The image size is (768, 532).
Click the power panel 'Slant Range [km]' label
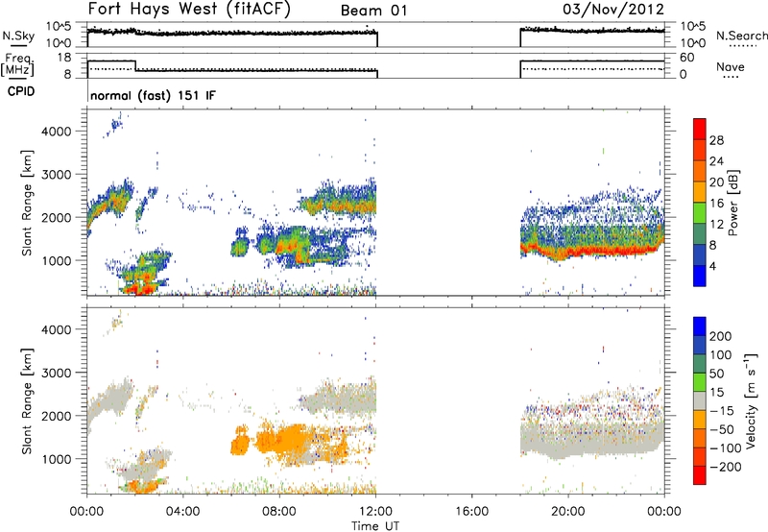coord(27,203)
